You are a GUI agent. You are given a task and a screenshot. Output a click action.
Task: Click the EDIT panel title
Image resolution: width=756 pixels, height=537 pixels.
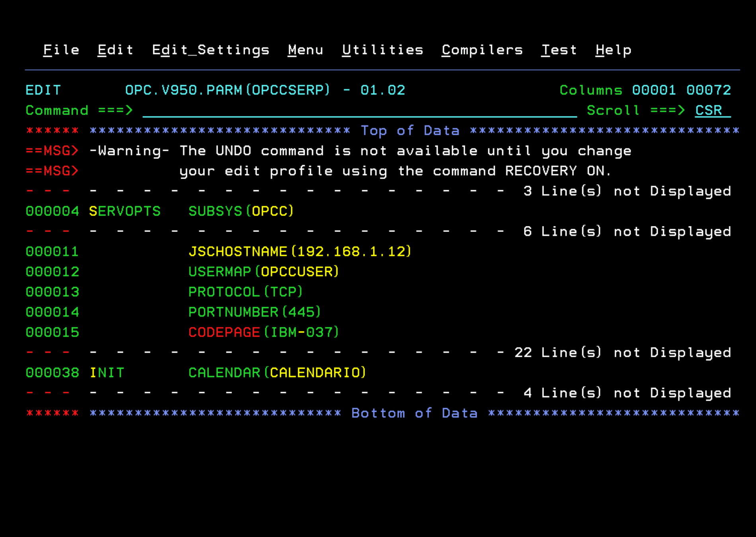pyautogui.click(x=43, y=90)
